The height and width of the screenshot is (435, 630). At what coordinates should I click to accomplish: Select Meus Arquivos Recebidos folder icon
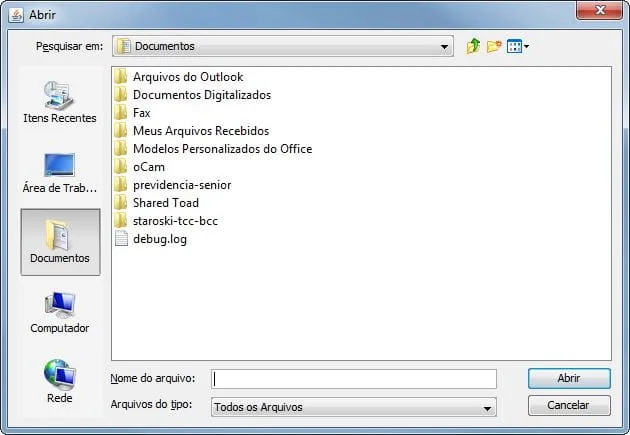(x=121, y=131)
